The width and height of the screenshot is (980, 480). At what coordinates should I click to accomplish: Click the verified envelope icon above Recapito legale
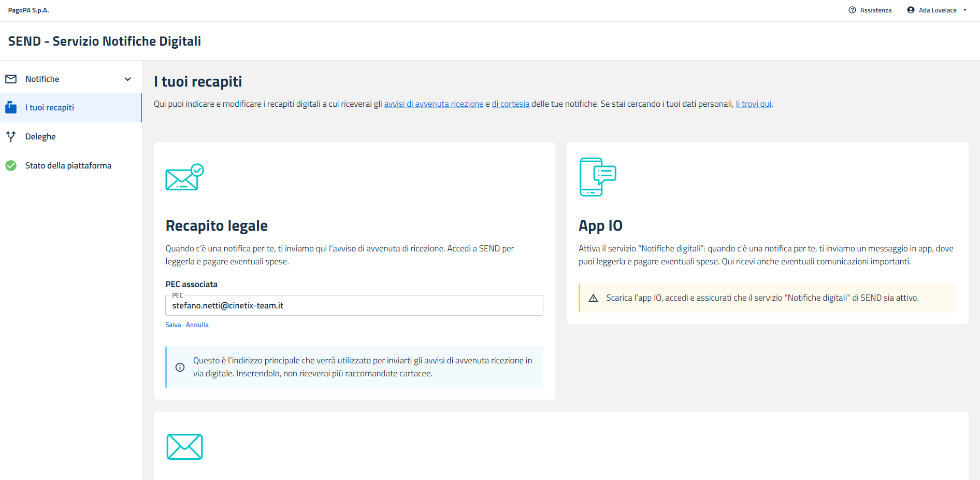(184, 177)
